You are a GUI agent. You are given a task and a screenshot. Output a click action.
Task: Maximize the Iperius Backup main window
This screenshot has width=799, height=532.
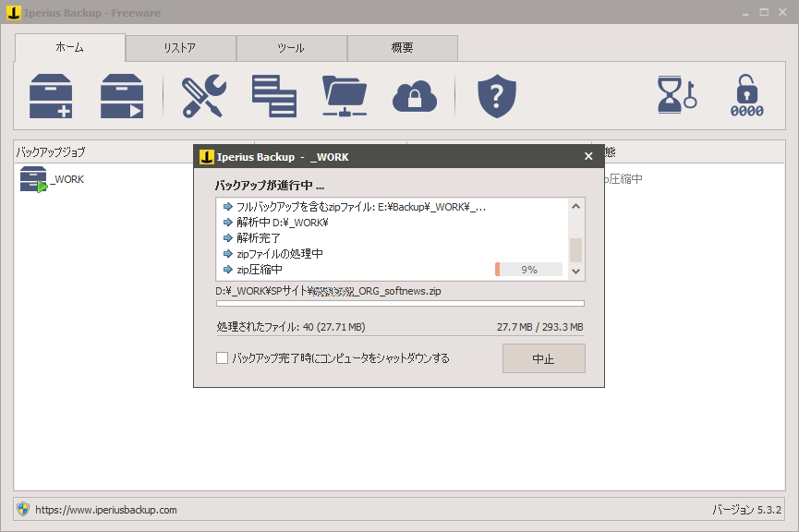764,12
